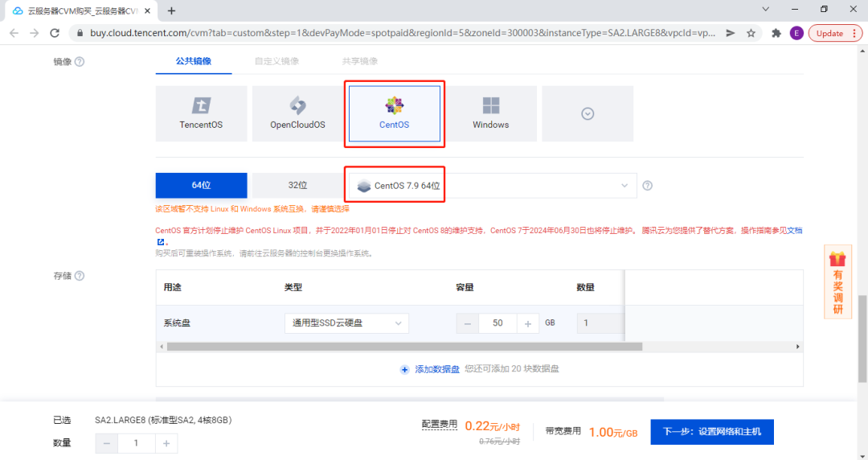The height and width of the screenshot is (460, 868).
Task: Choose the CentOS image tile
Action: (x=394, y=113)
